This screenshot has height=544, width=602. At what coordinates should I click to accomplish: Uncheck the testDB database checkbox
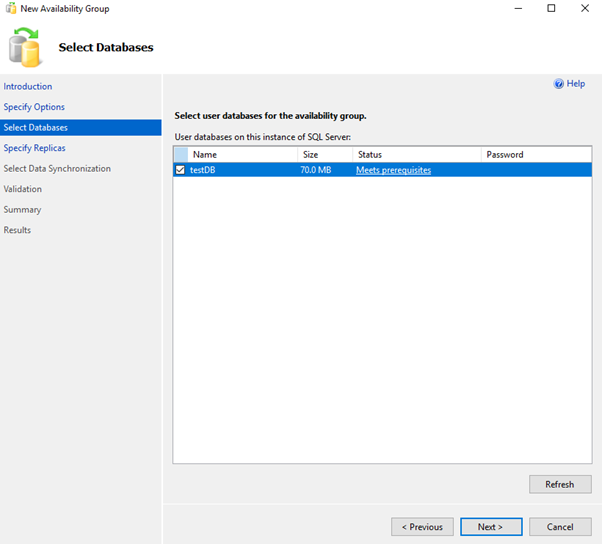(x=180, y=170)
